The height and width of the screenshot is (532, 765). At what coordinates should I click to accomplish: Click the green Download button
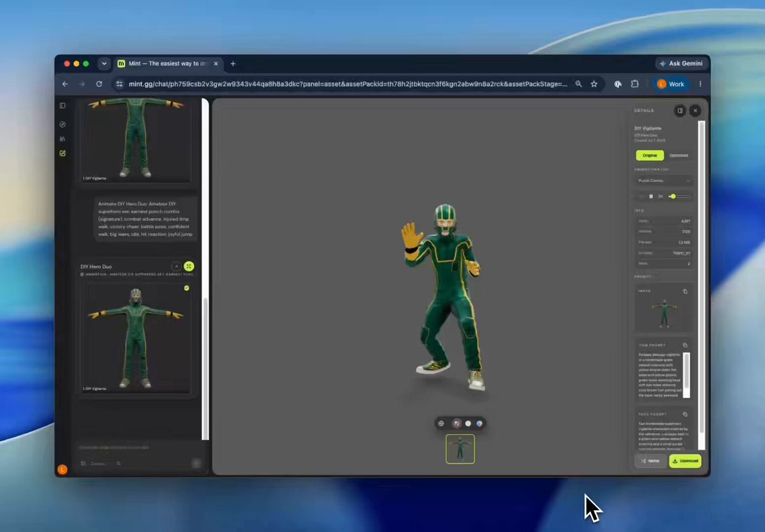[685, 461]
